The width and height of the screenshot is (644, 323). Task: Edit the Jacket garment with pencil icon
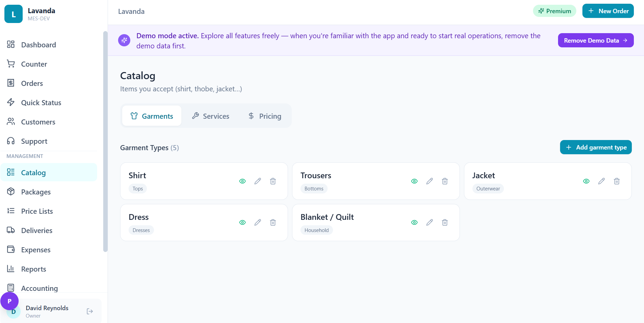(601, 181)
